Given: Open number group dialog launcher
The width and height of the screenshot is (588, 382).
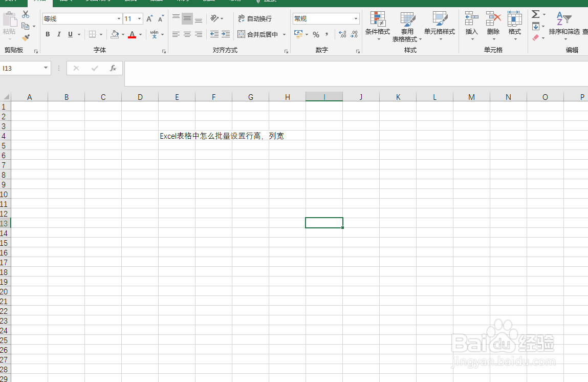Looking at the screenshot, I should tap(357, 51).
